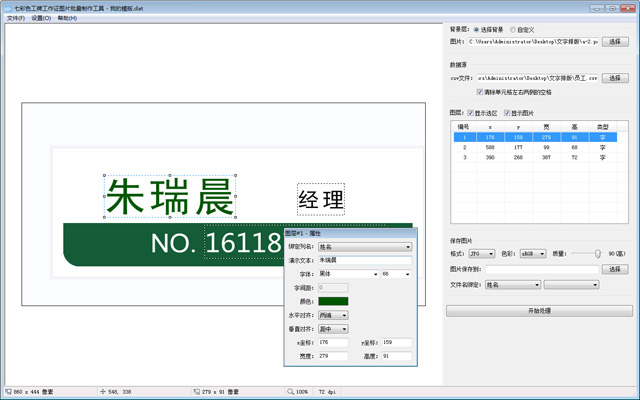Toggle the 显示选区 checkbox
Viewport: 640px width, 400px height.
pyautogui.click(x=471, y=113)
